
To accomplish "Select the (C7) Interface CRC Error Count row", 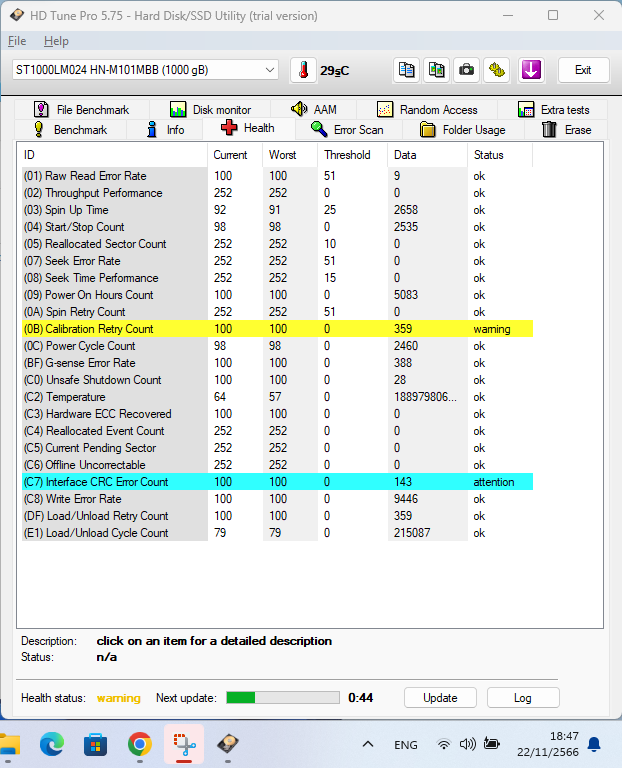I will (x=277, y=482).
